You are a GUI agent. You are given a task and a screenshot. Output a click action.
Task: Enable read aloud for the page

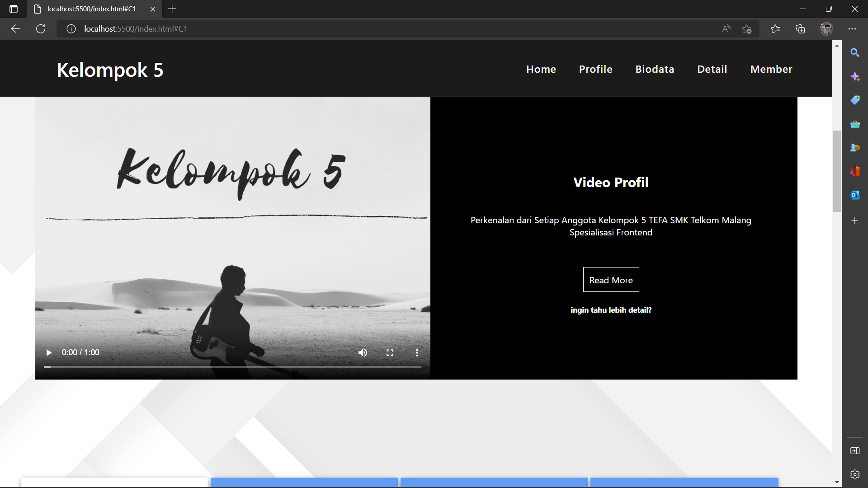726,28
